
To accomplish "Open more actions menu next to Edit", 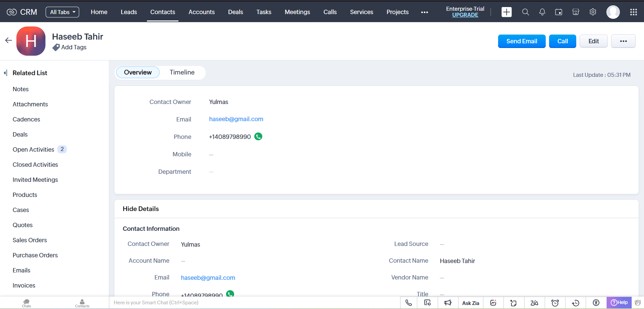I will point(623,41).
